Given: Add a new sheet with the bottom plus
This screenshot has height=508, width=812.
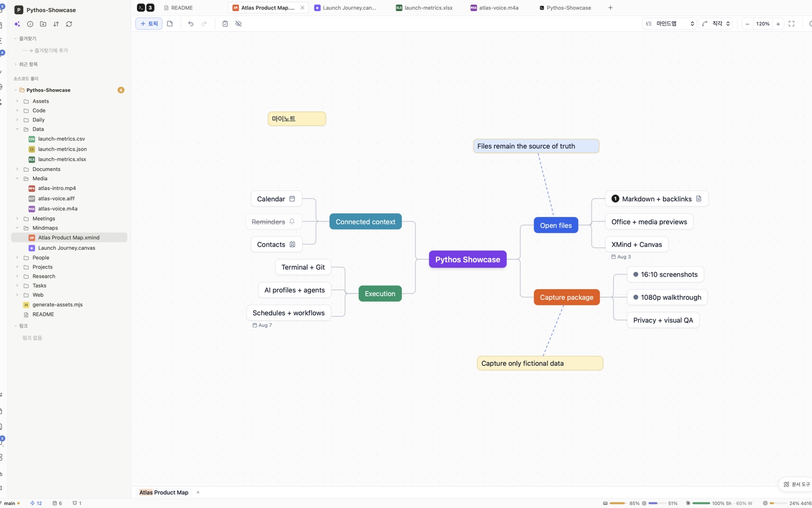Looking at the screenshot, I should coord(198,492).
